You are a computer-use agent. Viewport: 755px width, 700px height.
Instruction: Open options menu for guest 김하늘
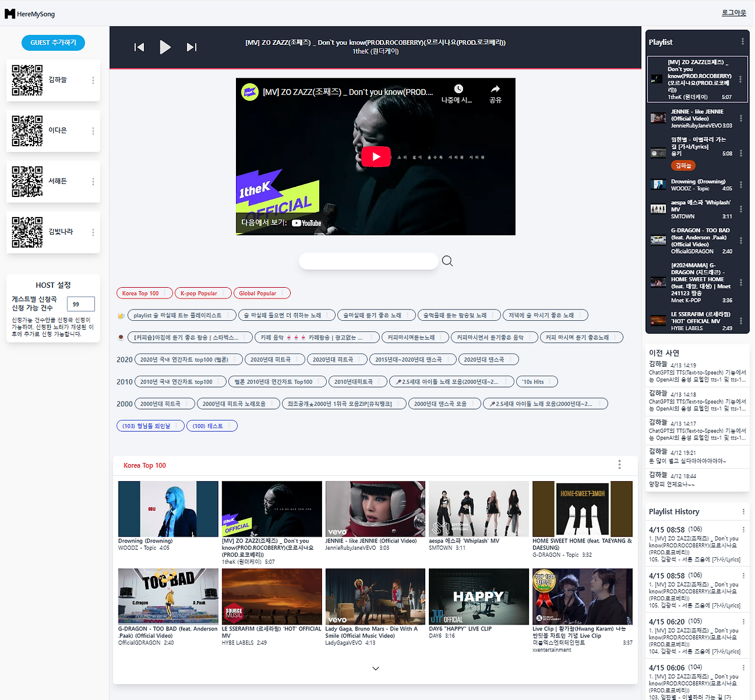pos(93,80)
